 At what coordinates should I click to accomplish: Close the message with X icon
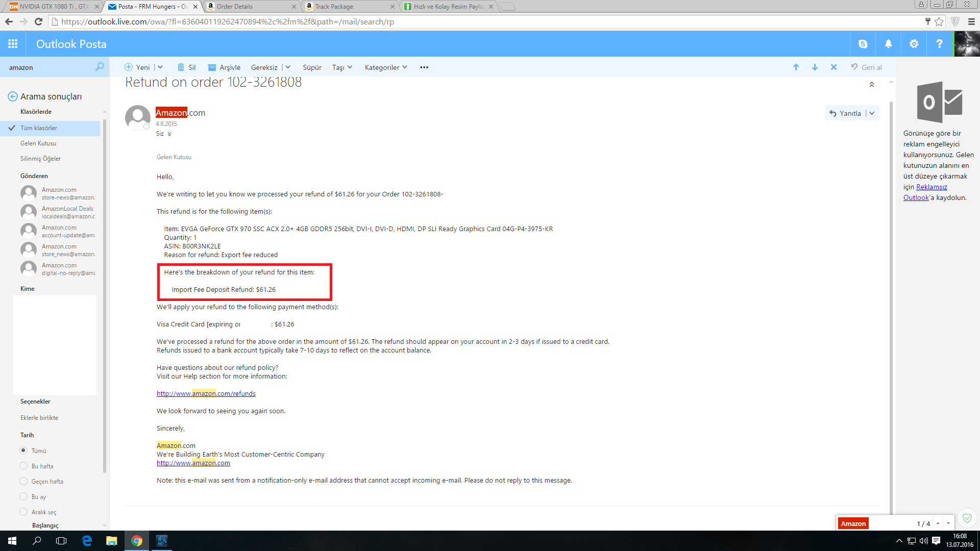tap(834, 67)
